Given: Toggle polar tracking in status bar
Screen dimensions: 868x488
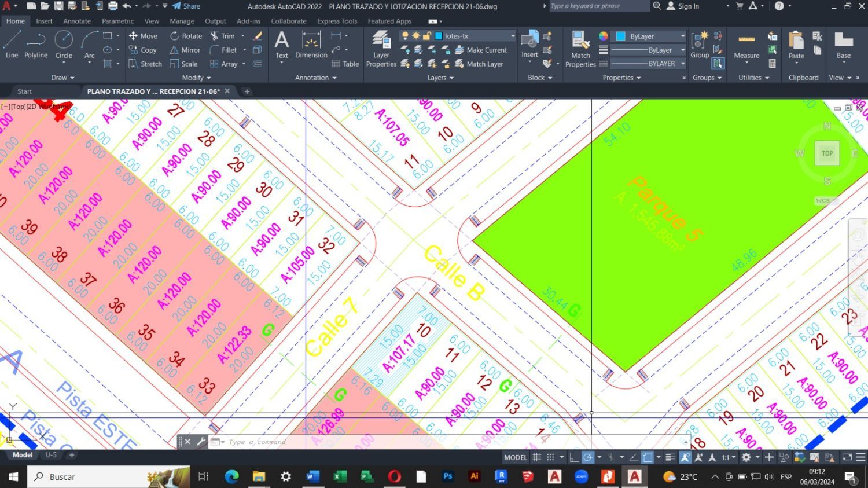Looking at the screenshot, I should 587,457.
